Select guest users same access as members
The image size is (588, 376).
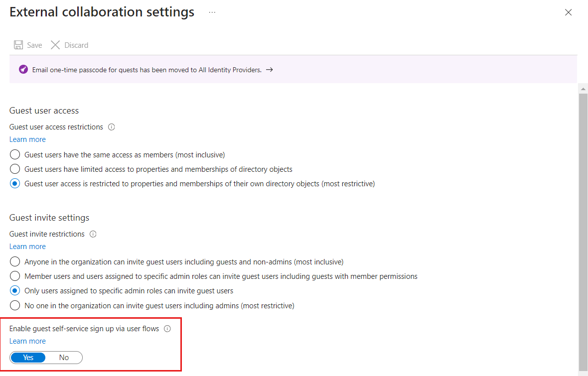click(x=15, y=154)
